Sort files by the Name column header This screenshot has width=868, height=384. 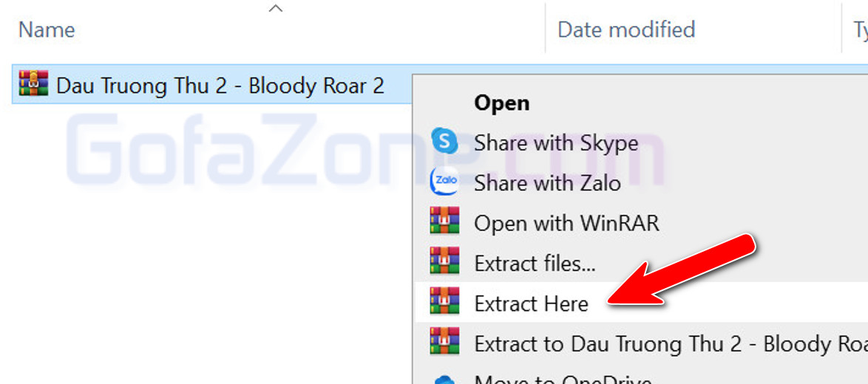pyautogui.click(x=47, y=30)
